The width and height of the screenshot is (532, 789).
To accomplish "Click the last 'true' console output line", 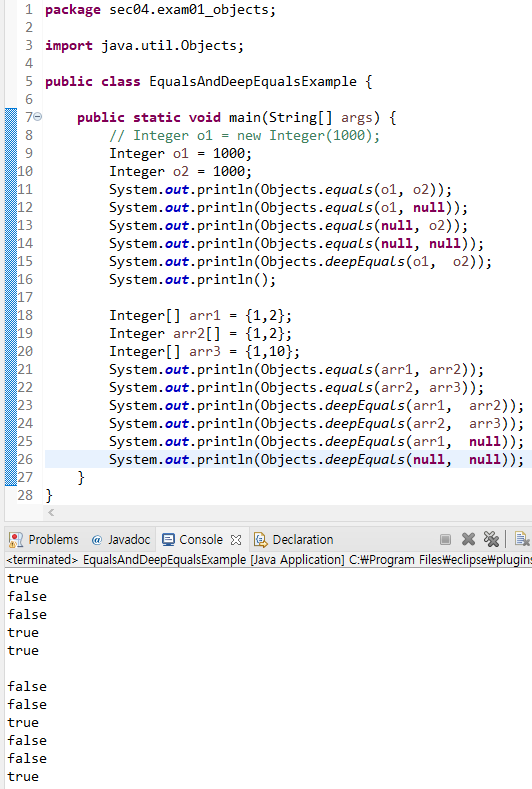I will (23, 776).
